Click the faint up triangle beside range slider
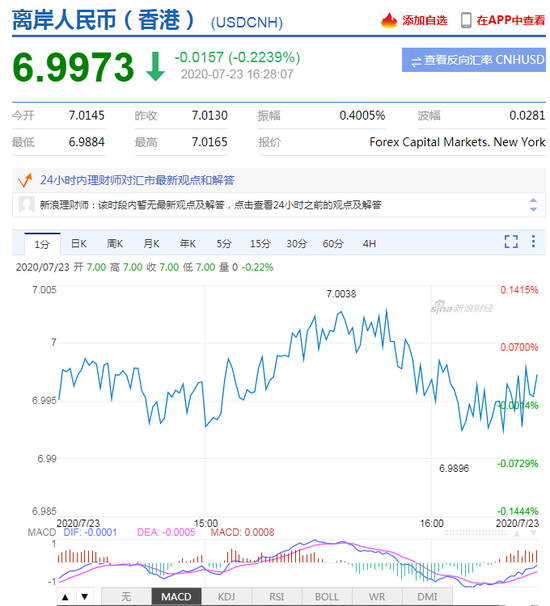 516,533
